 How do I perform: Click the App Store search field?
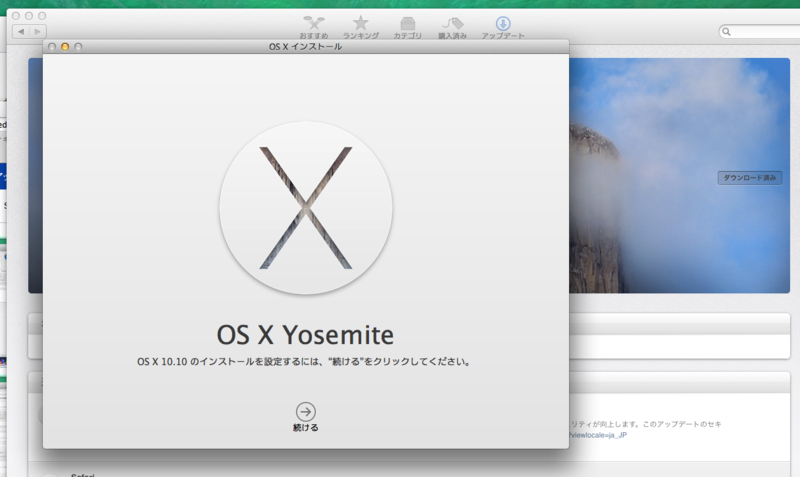pos(759,32)
